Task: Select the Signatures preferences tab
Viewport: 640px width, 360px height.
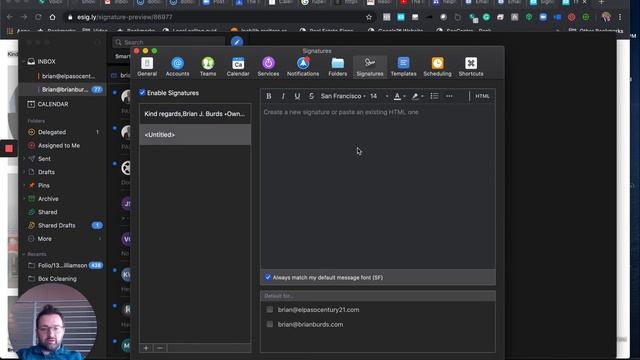Action: [x=370, y=67]
